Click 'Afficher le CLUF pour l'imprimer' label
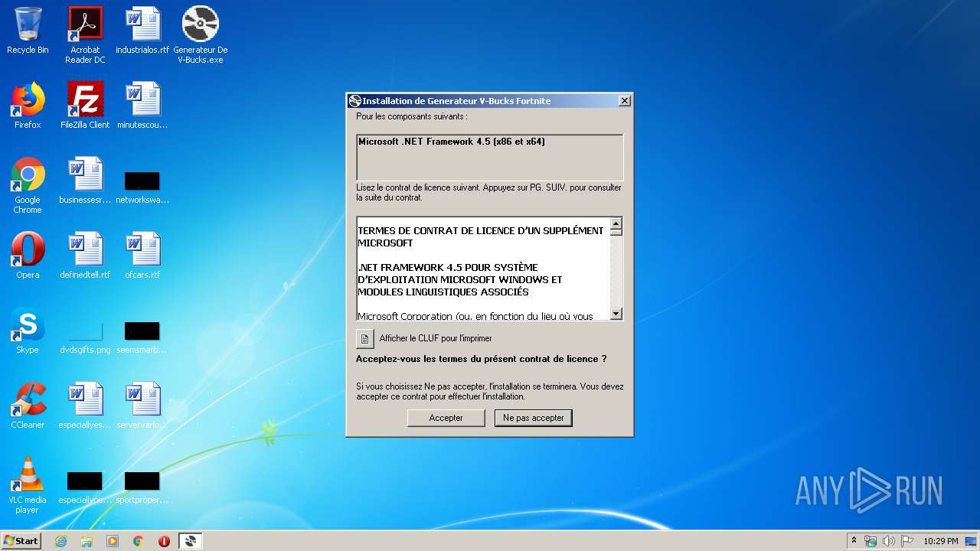980x551 pixels. click(x=436, y=338)
